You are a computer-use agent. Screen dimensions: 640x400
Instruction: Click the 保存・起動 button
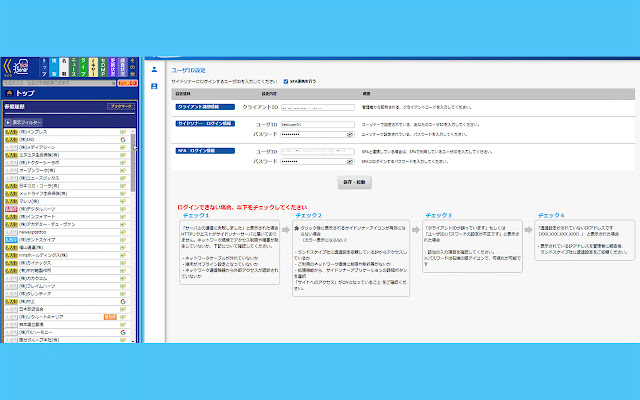(x=354, y=182)
